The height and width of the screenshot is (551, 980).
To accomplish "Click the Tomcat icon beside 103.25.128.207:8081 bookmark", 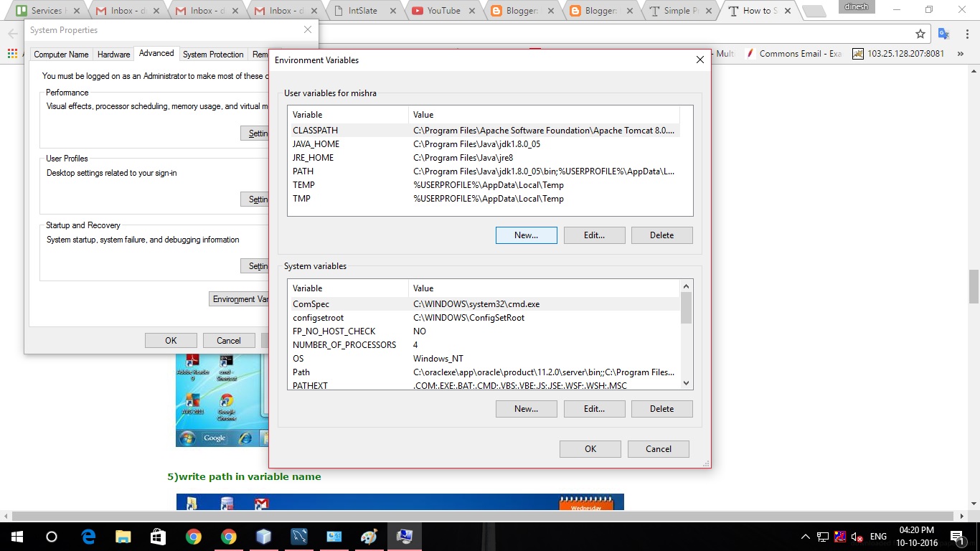I will pyautogui.click(x=858, y=52).
